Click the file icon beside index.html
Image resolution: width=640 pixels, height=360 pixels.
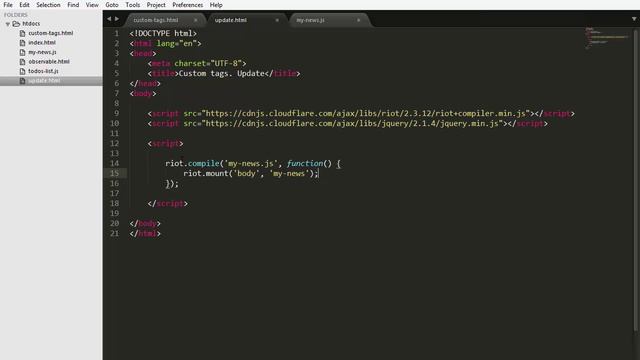22,42
